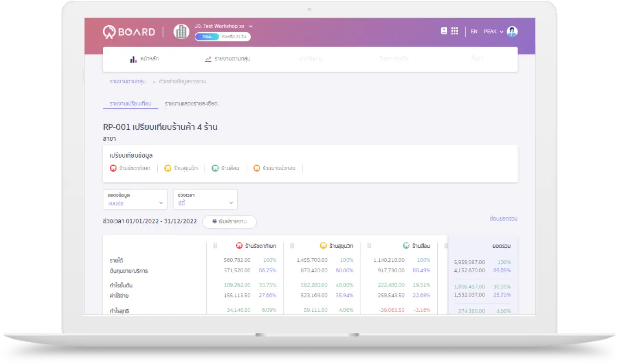Click the 1,455,700.00 revenue value
The image size is (619, 364).
(x=312, y=260)
